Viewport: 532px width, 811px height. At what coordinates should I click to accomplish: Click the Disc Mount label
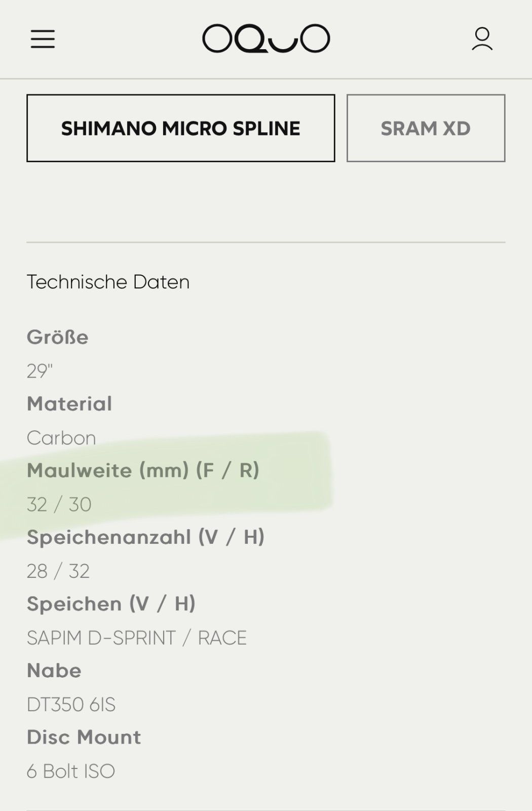point(84,737)
